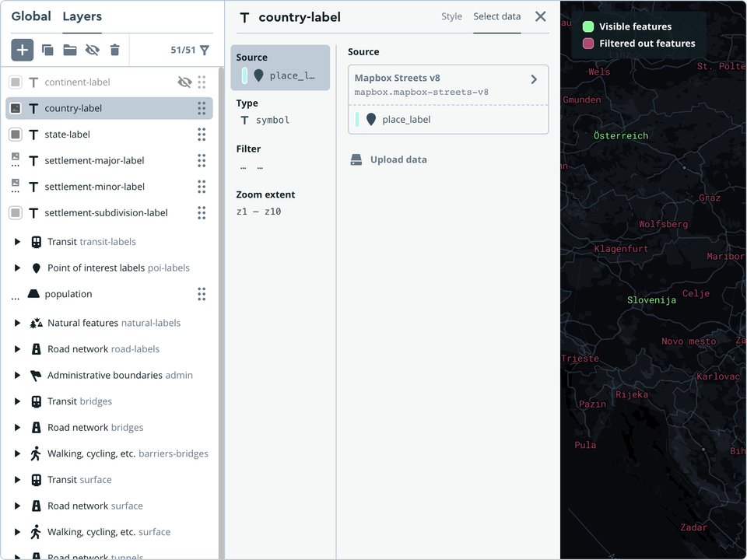Toggle visibility of continent-label layer
Screen dimensions: 747x560
coord(184,82)
